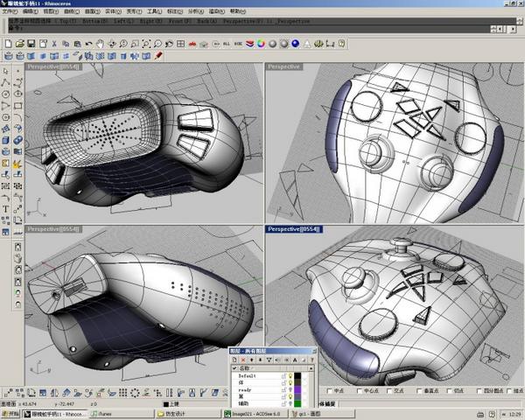Toggle lock on the Default layer
Viewport: 525px width, 420px height.
tap(284, 375)
